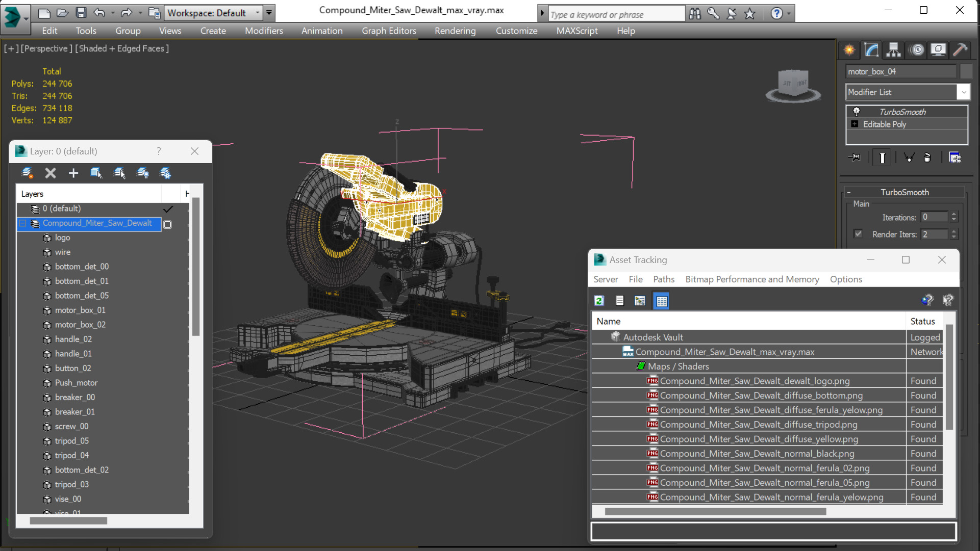
Task: Toggle the Render Iters checkbox
Action: (x=859, y=234)
